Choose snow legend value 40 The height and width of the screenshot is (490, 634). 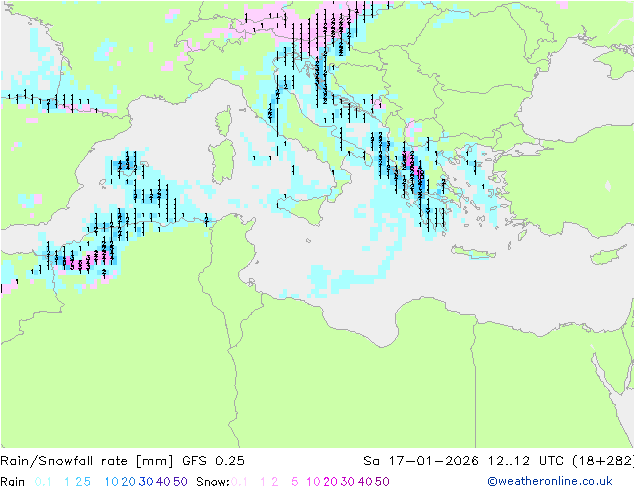coord(365,482)
